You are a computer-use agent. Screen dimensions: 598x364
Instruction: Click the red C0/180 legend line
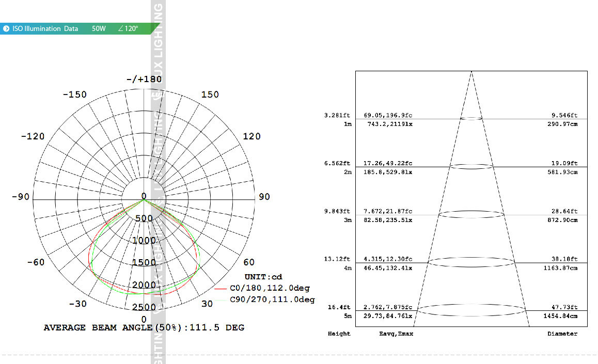[221, 289]
